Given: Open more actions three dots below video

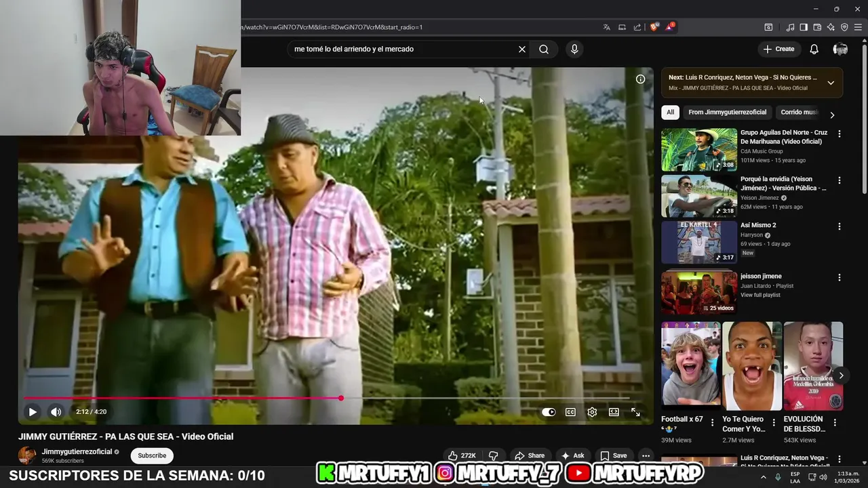Looking at the screenshot, I should [x=646, y=455].
